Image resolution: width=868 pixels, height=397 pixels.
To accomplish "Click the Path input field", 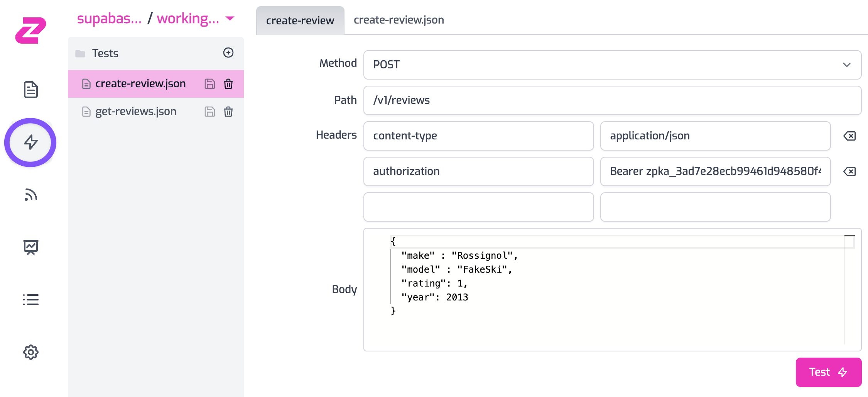I will click(x=612, y=100).
